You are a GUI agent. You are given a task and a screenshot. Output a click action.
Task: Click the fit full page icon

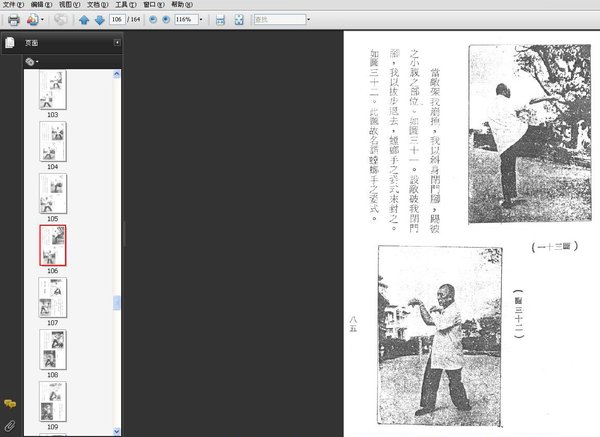pos(239,20)
